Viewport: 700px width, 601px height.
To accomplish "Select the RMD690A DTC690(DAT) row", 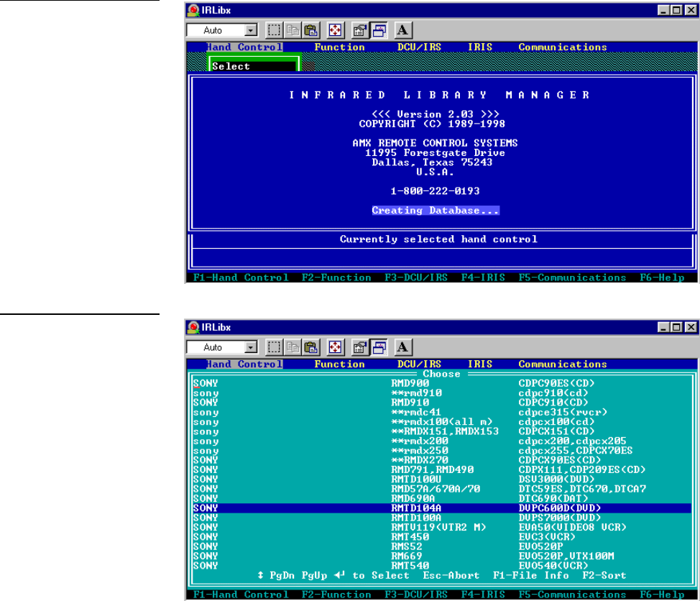I will pyautogui.click(x=441, y=499).
